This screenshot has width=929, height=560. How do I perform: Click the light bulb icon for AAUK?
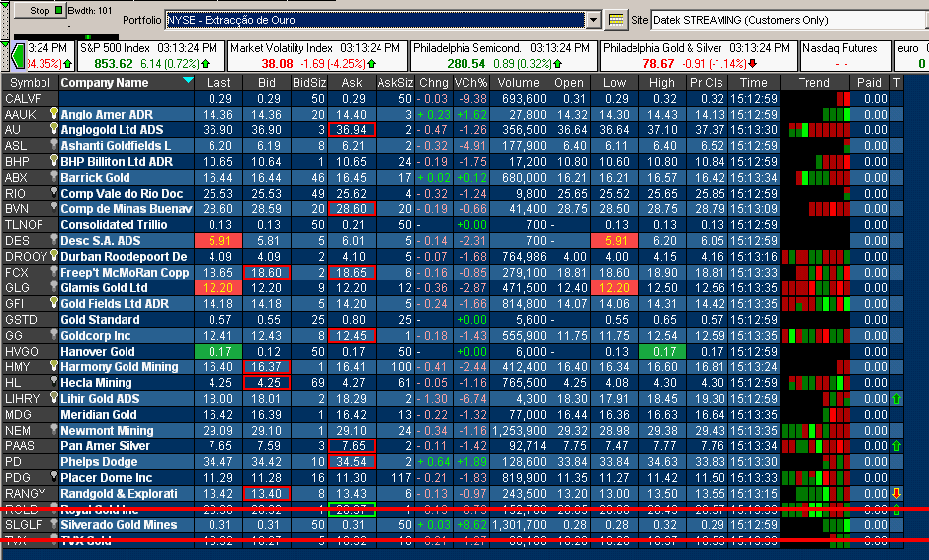tap(54, 113)
